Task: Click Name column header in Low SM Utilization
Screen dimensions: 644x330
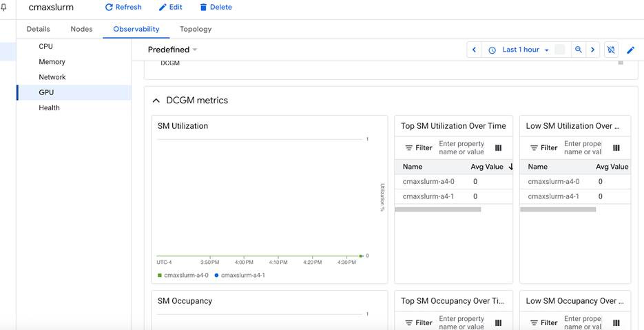Action: point(538,167)
